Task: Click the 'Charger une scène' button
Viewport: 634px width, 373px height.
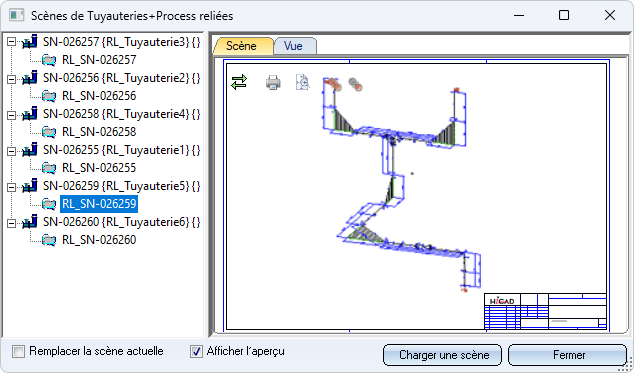Action: point(442,355)
